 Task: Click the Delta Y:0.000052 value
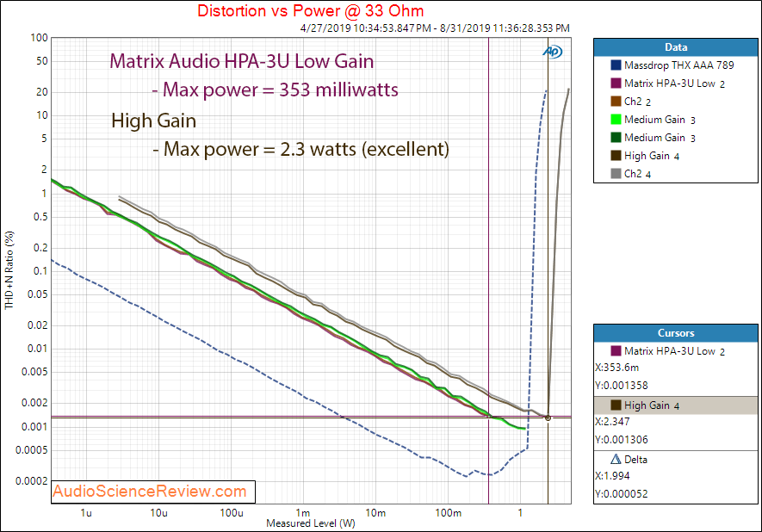(x=621, y=494)
